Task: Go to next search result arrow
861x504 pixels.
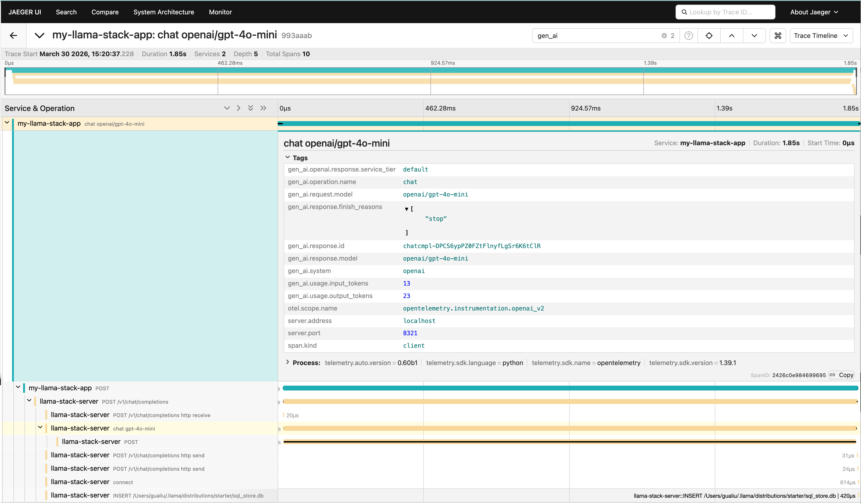Action: pos(754,36)
